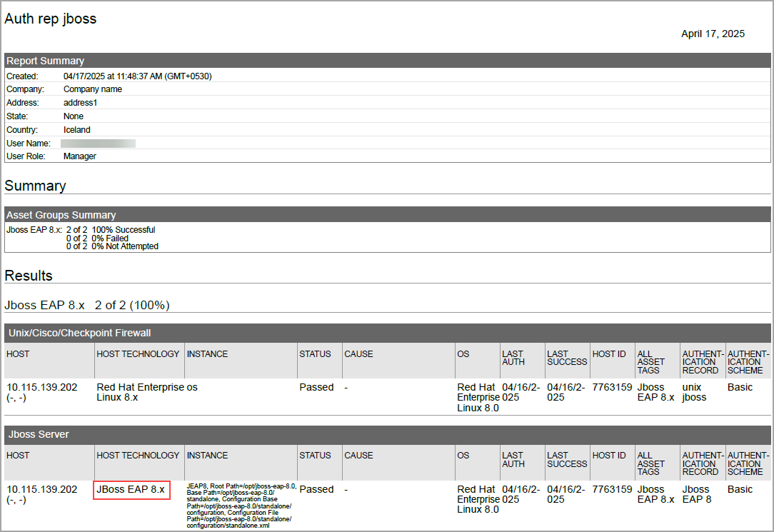Click the Country value Iceland
The image size is (774, 532).
tap(77, 130)
